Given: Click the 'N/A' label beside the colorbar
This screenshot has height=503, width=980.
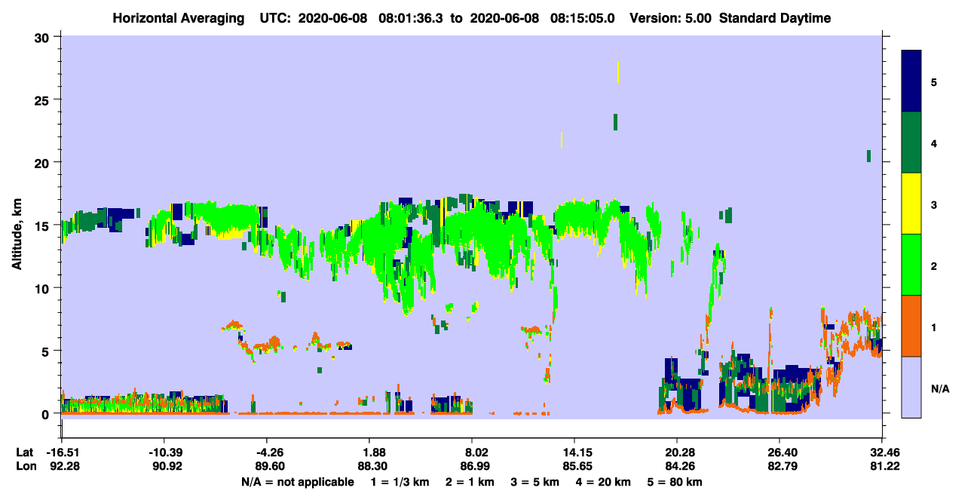Looking at the screenshot, I should coord(940,389).
